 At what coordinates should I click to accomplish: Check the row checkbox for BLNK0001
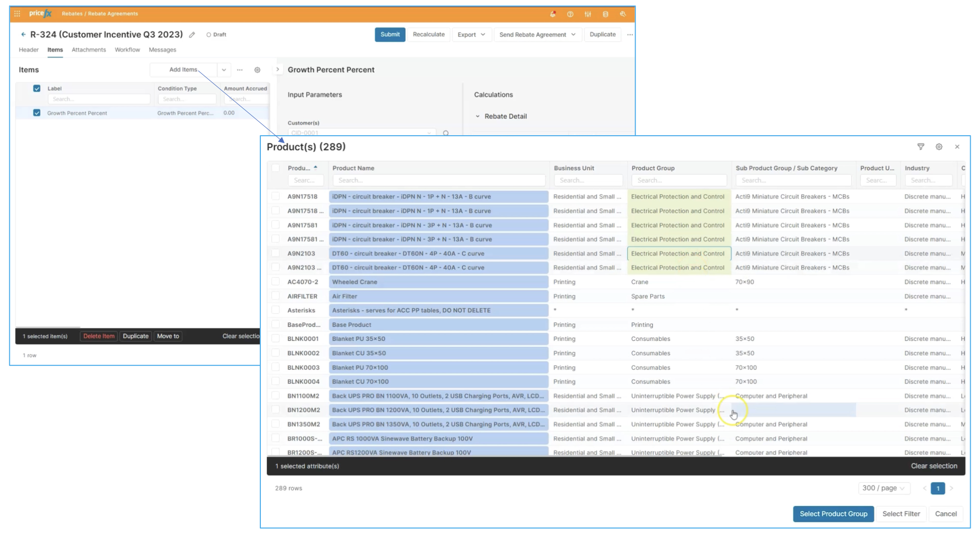[x=276, y=339]
